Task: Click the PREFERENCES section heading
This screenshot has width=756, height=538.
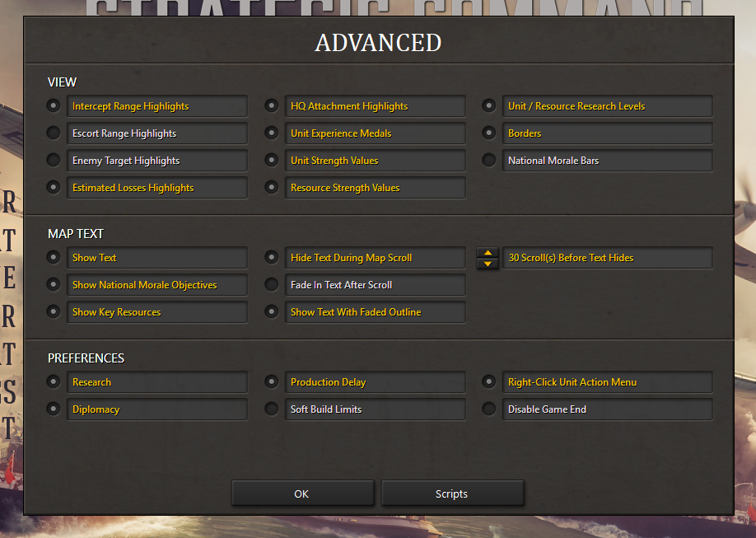Action: [x=86, y=358]
